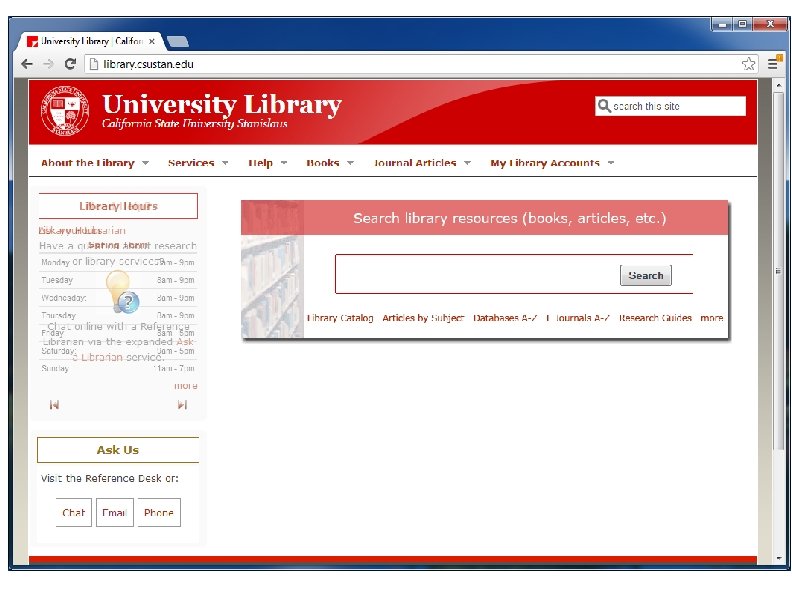Click the Email button under Ask Us
The height and width of the screenshot is (612, 792).
coord(115,513)
